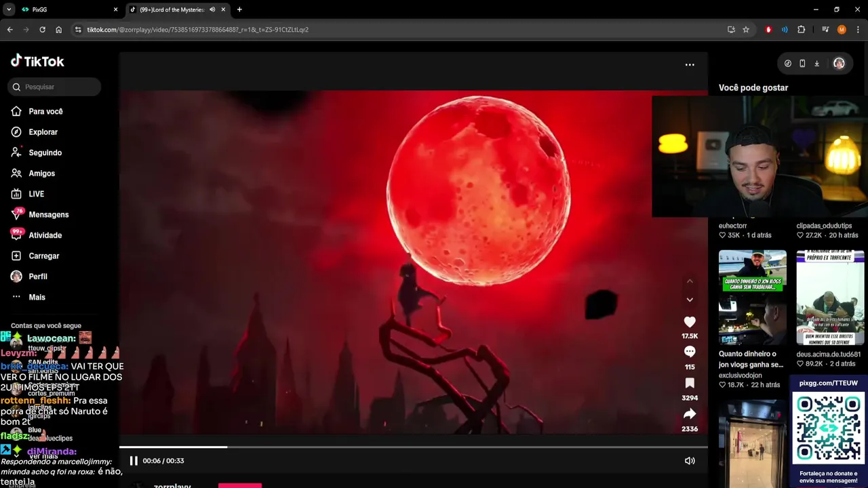Click the TikTok download desktop app icon
The width and height of the screenshot is (868, 488).
(x=816, y=63)
